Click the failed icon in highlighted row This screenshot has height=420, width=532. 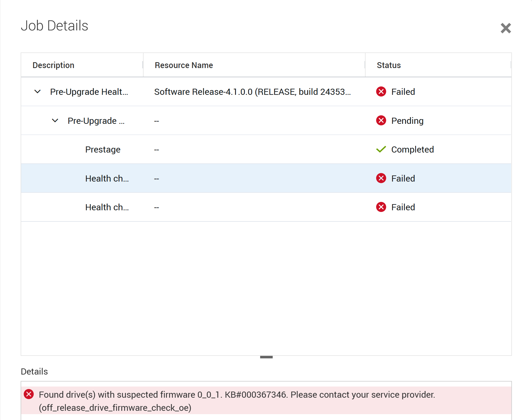pos(381,178)
